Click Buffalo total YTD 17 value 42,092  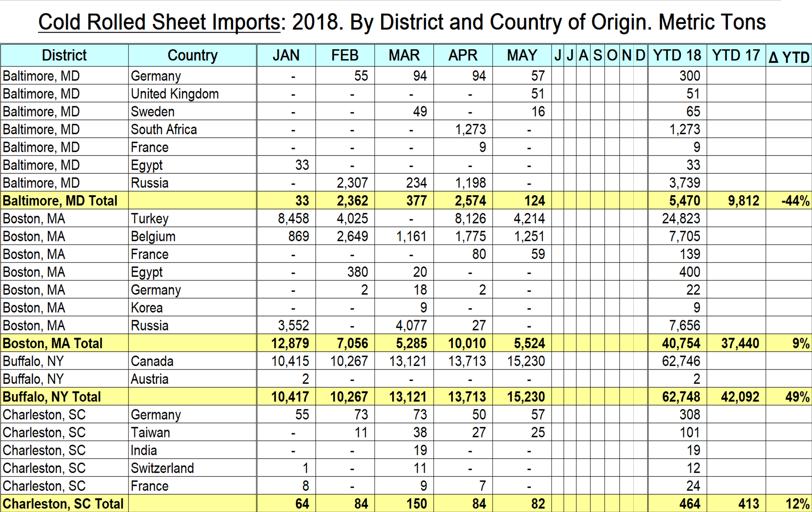(x=740, y=397)
